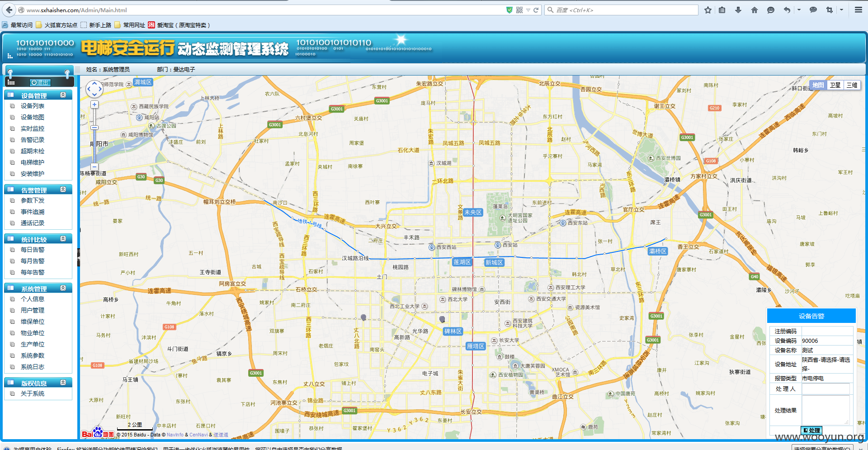Collapse the 设备管理 section

point(63,95)
